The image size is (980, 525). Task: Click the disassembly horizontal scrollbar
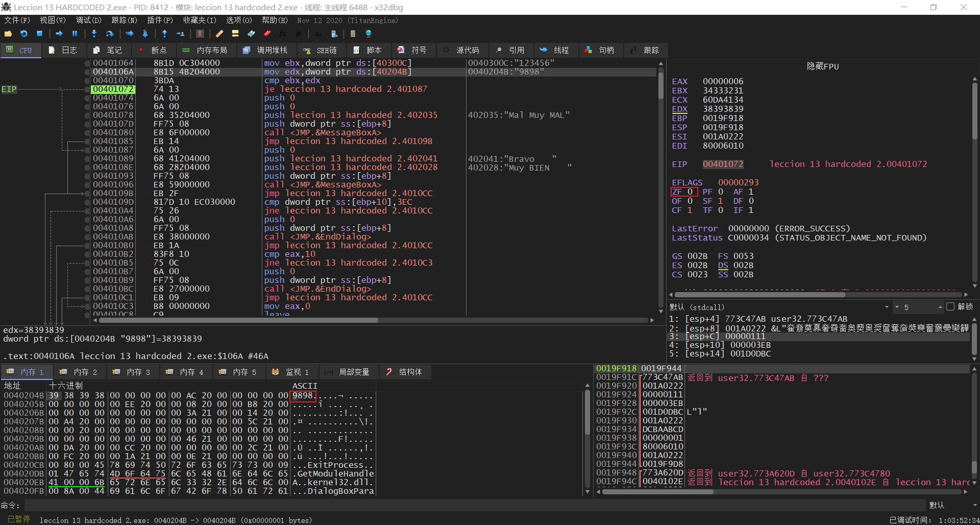238,320
